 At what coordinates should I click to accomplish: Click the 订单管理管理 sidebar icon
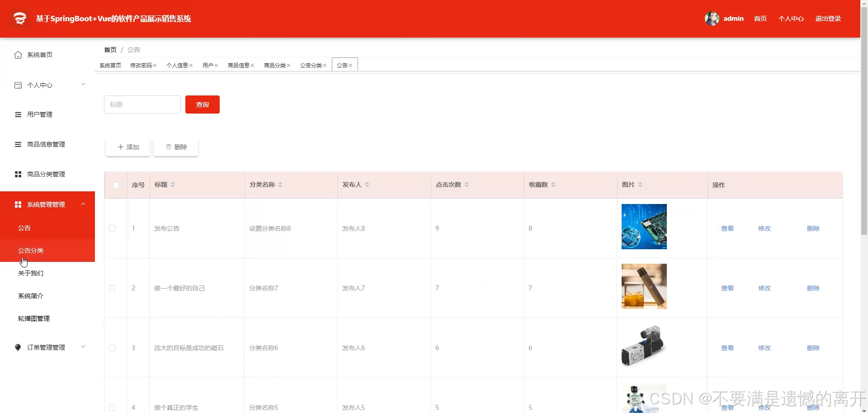18,347
